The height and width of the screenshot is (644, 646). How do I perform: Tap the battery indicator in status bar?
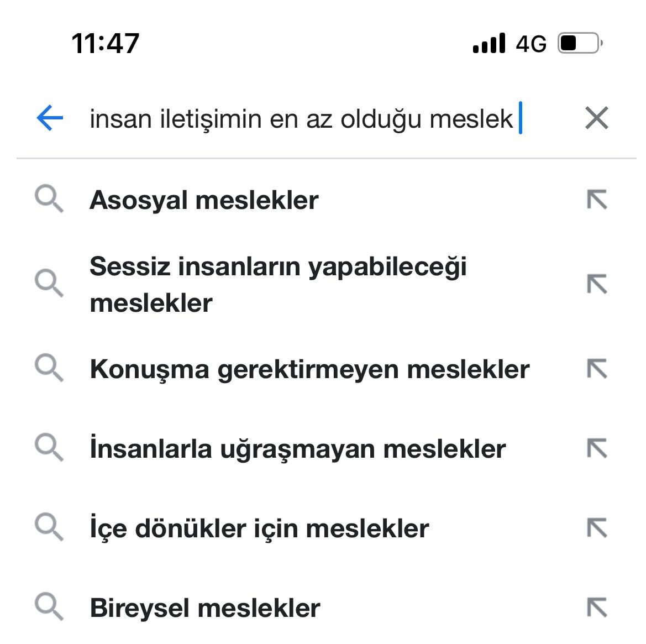coord(580,43)
